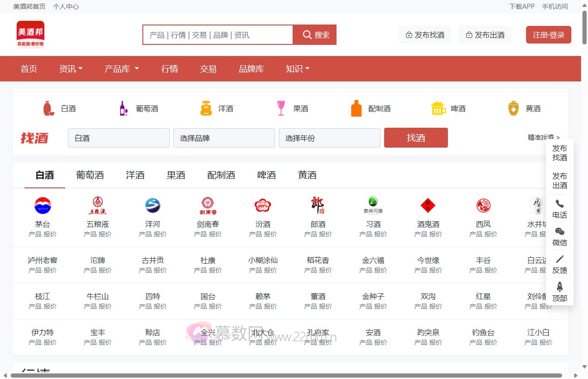Expand the 资讯 navigation dropdown
This screenshot has height=379, width=588.
tap(71, 69)
